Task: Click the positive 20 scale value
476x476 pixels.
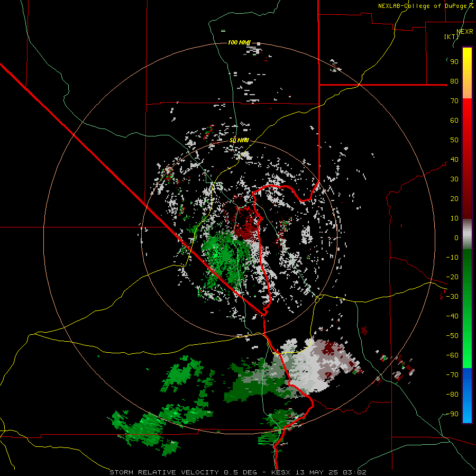Action: coord(454,199)
